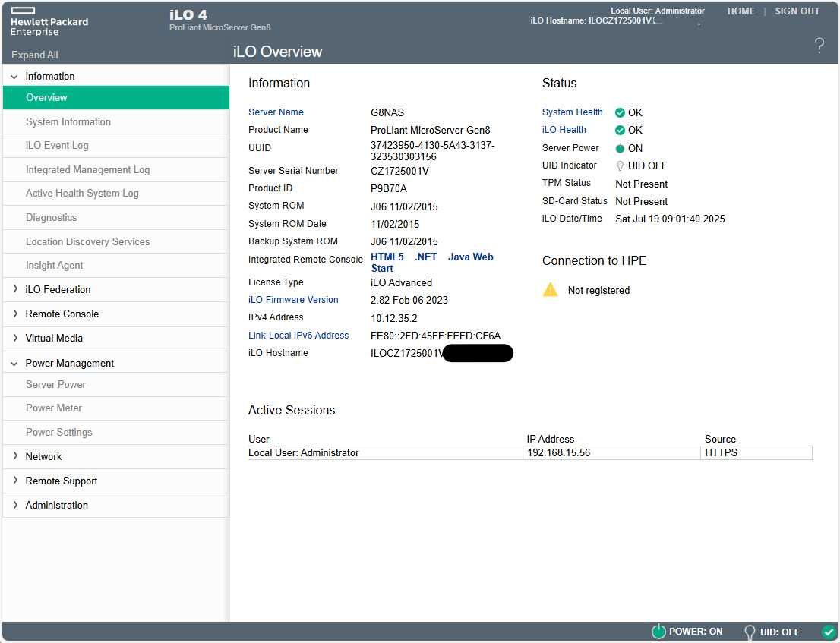
Task: Expand the iLO Federation section
Action: tap(15, 289)
